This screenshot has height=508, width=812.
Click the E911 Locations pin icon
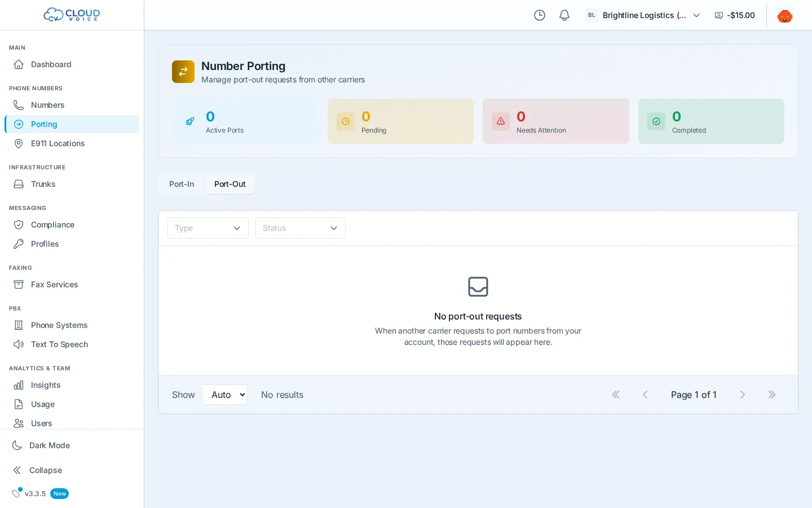pos(19,143)
